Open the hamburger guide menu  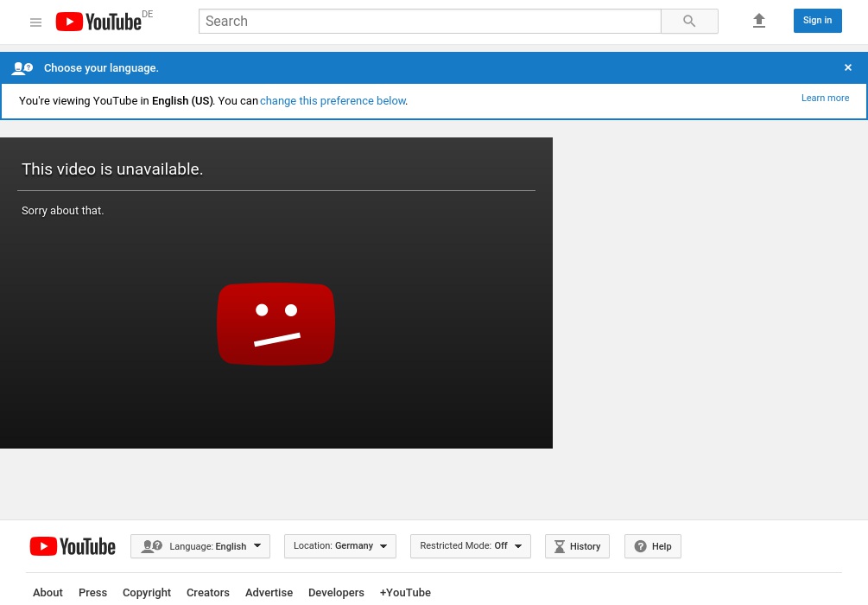tap(35, 22)
